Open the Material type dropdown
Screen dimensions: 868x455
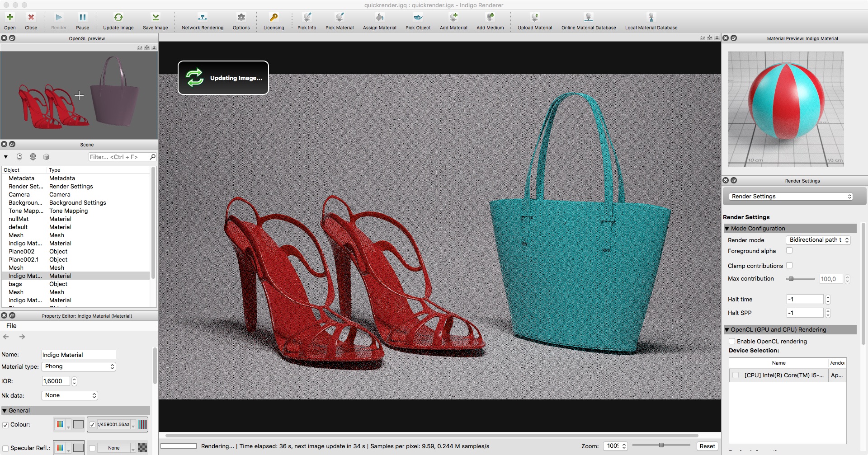point(79,366)
